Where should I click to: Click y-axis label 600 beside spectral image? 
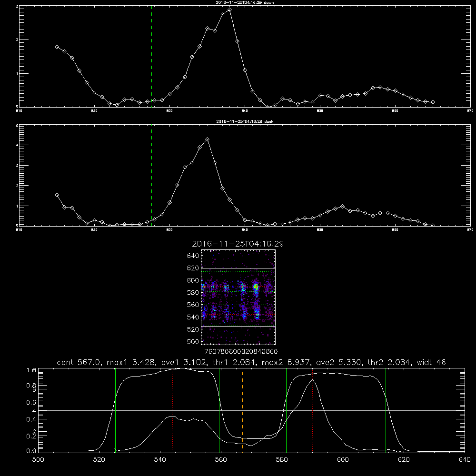pos(193,280)
